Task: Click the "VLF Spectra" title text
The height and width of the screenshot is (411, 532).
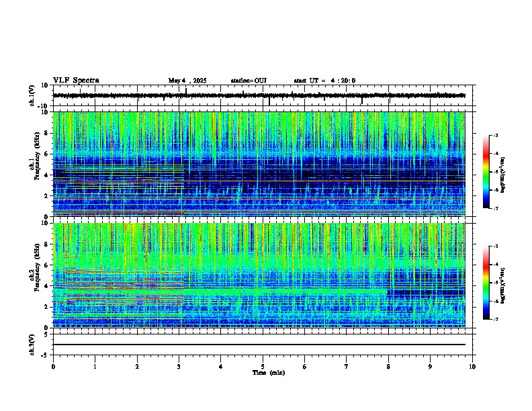Action: (76, 81)
